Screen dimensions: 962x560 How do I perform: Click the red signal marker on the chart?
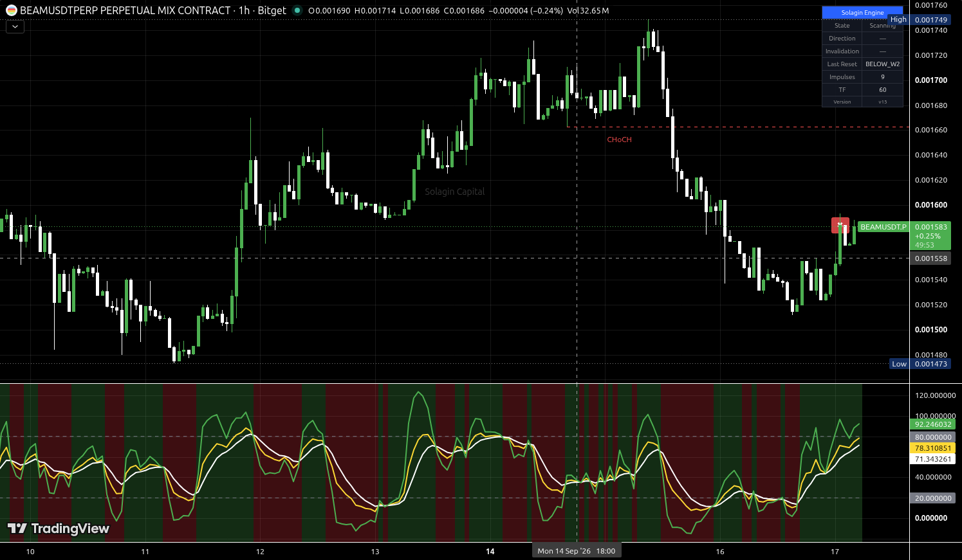[x=840, y=225]
